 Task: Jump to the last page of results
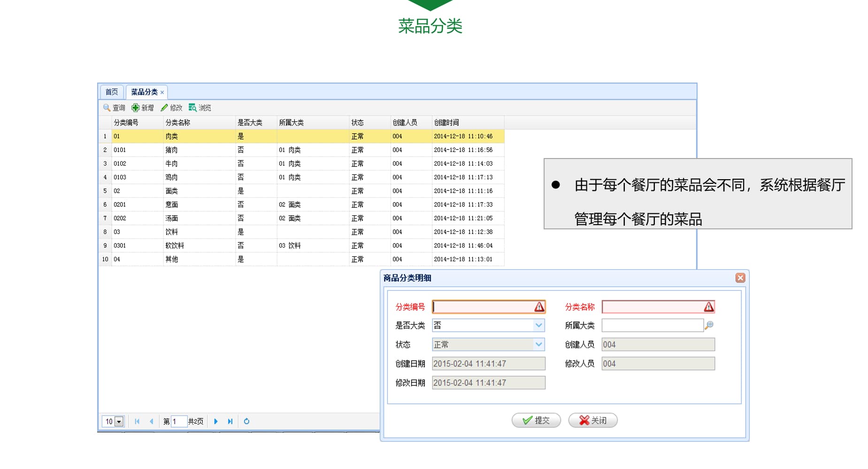(230, 421)
